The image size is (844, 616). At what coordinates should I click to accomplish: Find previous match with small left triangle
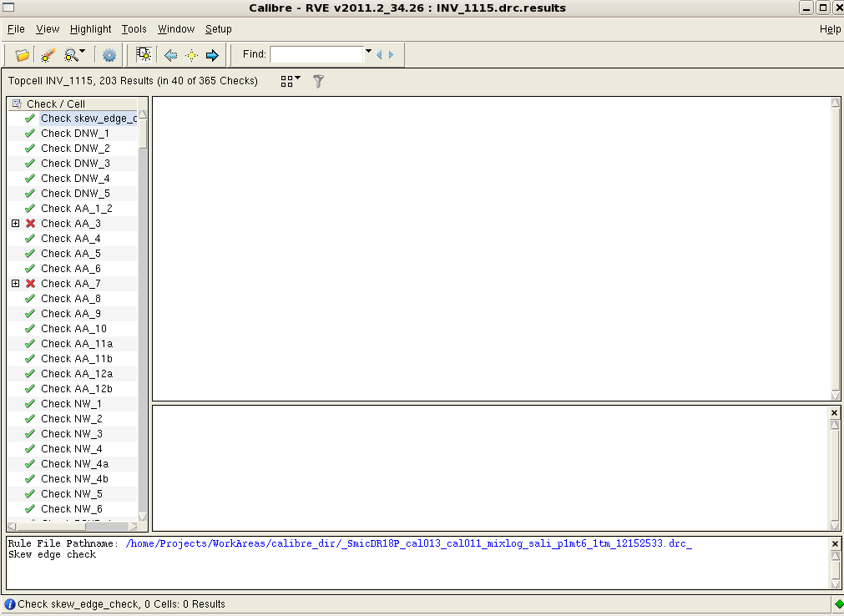(x=380, y=54)
